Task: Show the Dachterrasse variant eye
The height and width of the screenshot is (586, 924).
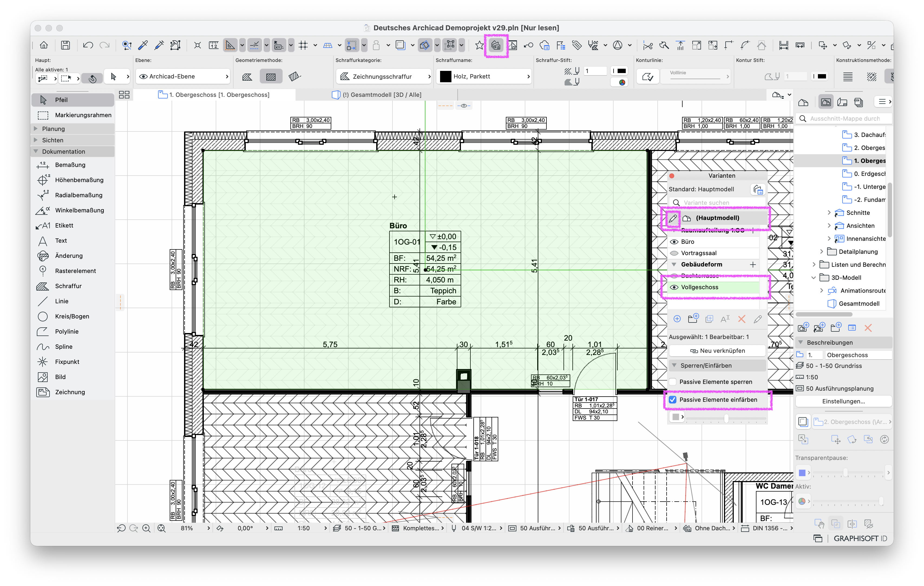Action: click(674, 276)
